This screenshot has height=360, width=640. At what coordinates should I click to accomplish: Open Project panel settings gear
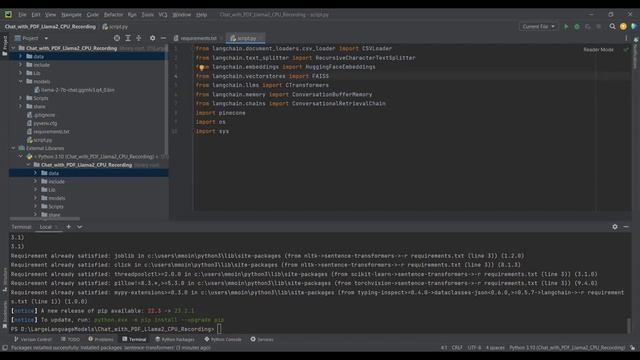pyautogui.click(x=152, y=38)
